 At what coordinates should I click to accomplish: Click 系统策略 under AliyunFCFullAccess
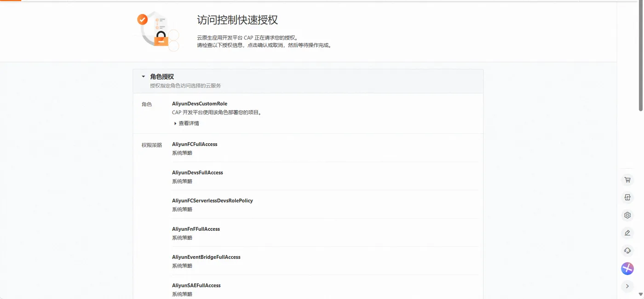[182, 153]
